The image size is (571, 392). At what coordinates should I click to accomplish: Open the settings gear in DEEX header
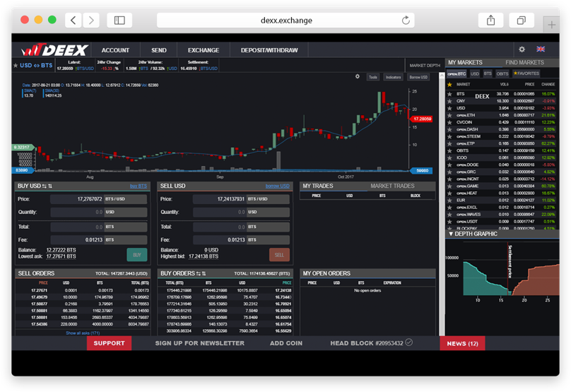(522, 49)
